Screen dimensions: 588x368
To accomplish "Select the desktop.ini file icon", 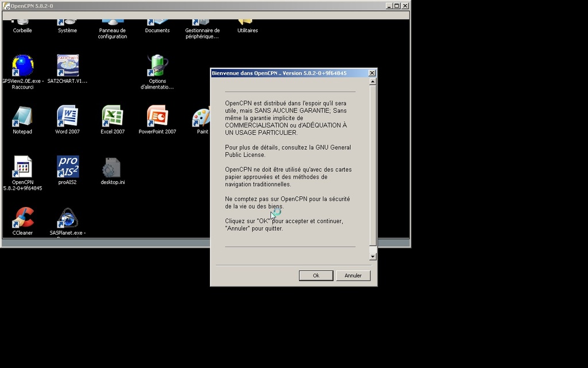I will [112, 167].
